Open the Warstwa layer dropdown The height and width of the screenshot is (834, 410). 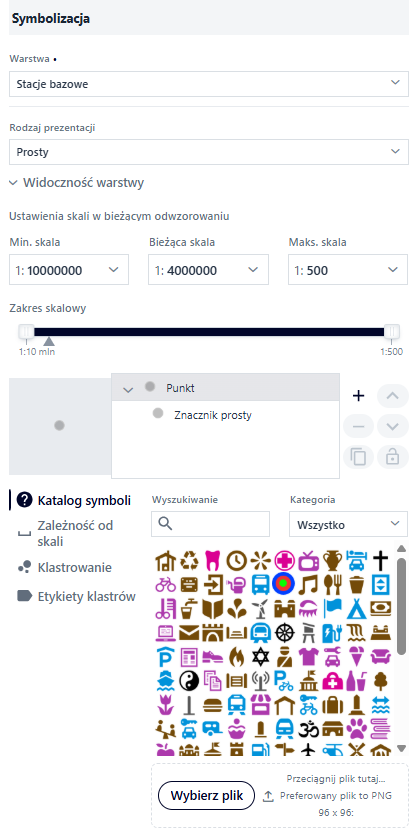pyautogui.click(x=208, y=84)
